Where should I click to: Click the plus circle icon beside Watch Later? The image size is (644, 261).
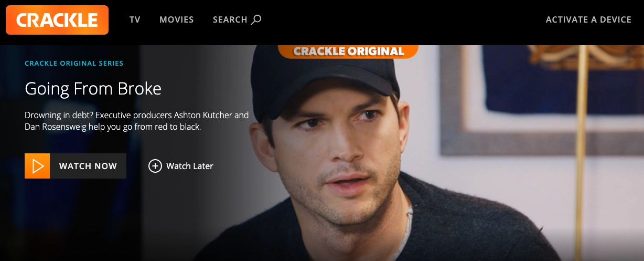pos(155,166)
